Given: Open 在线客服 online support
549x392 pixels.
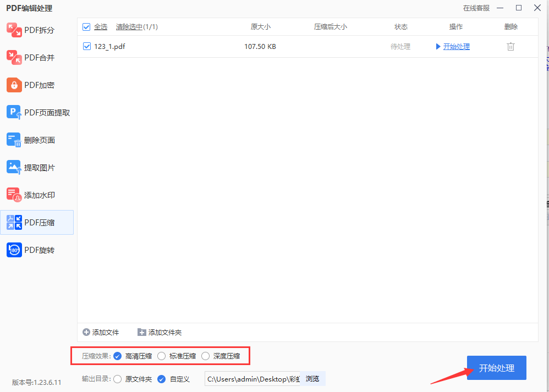Looking at the screenshot, I should tap(476, 8).
